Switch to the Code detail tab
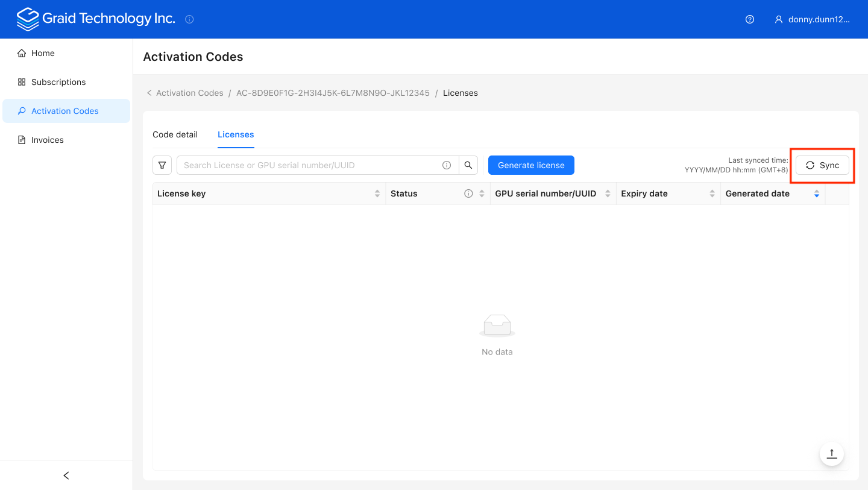The width and height of the screenshot is (868, 490). point(175,134)
